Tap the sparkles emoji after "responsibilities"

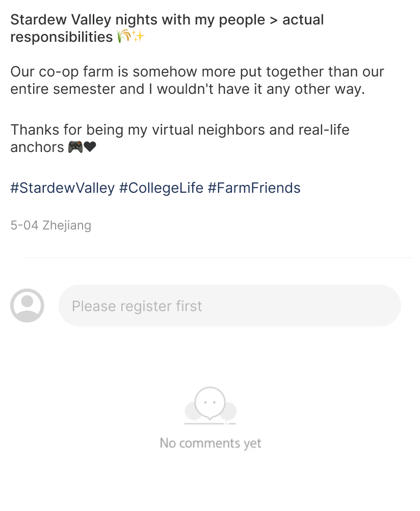tap(138, 37)
